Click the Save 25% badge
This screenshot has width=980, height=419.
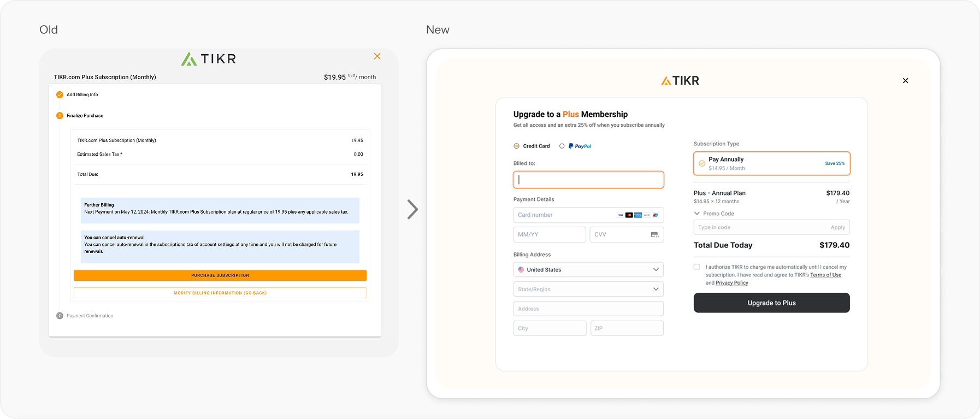tap(835, 164)
